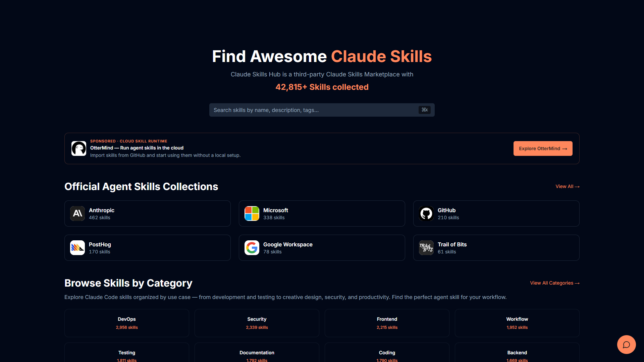Open the Testing category card
The image size is (644, 362).
pos(127,353)
